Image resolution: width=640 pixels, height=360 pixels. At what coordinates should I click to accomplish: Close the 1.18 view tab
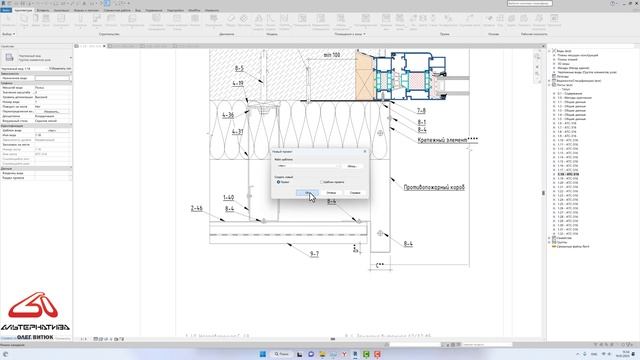104,46
